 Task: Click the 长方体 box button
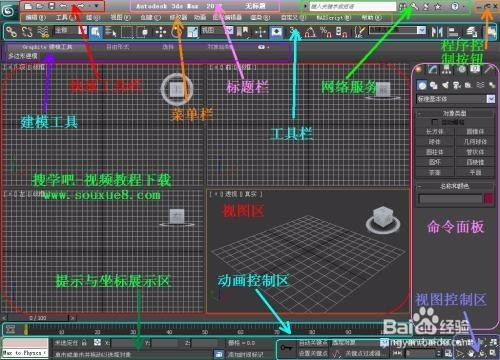point(434,132)
